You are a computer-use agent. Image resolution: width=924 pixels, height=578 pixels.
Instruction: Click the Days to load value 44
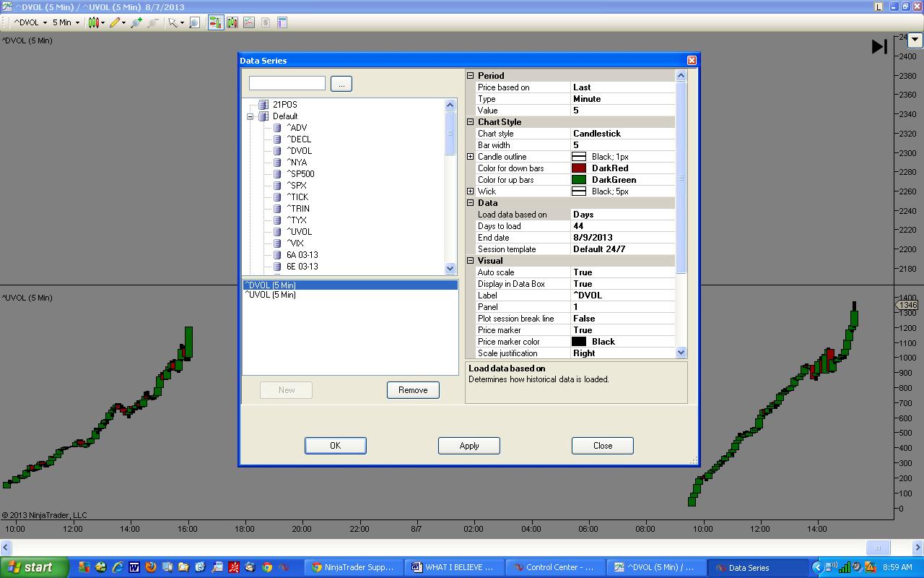click(623, 226)
